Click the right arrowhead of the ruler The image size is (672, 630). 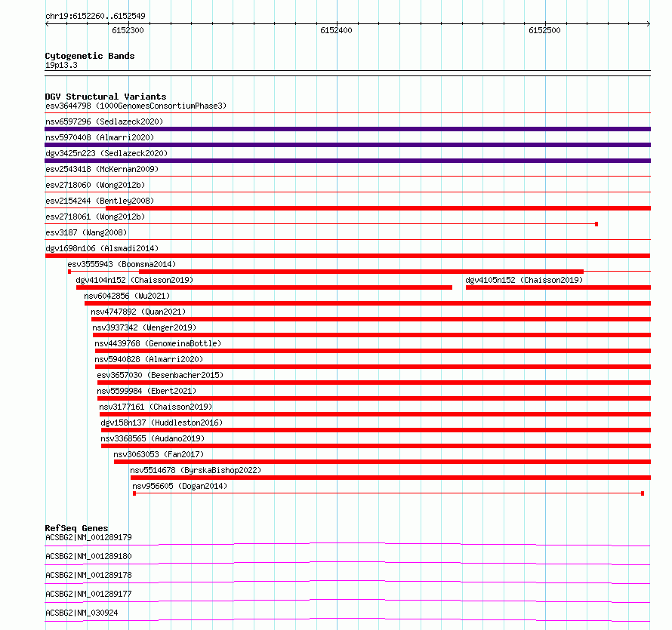click(x=649, y=23)
